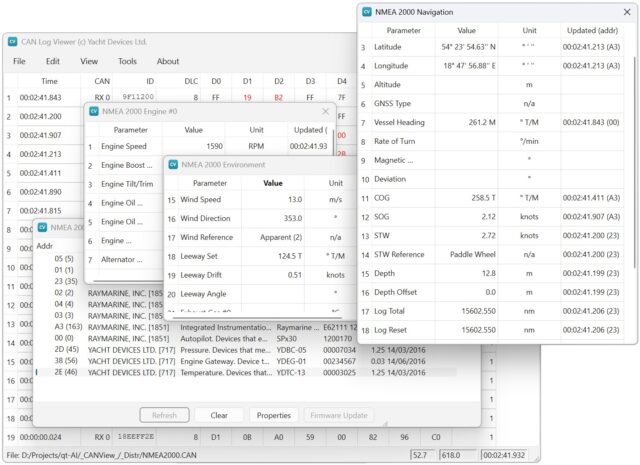Select the Longitude row in Navigation
The image size is (640, 465).
pyautogui.click(x=491, y=66)
